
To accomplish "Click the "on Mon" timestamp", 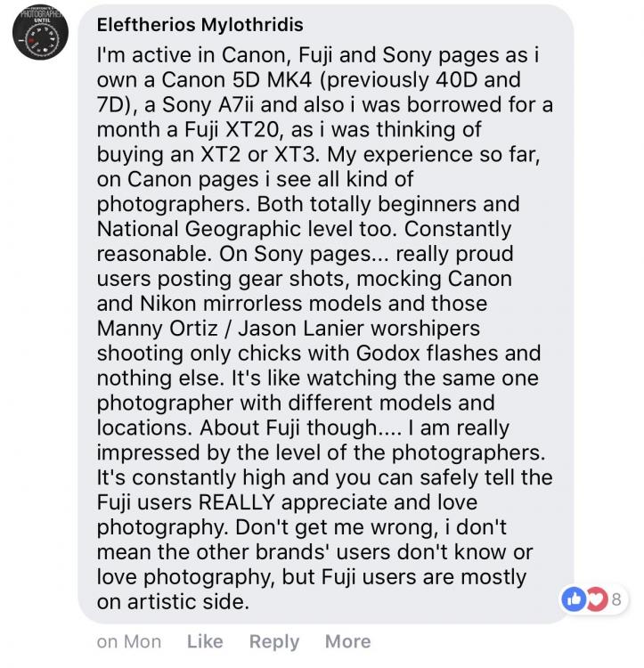I will click(129, 641).
